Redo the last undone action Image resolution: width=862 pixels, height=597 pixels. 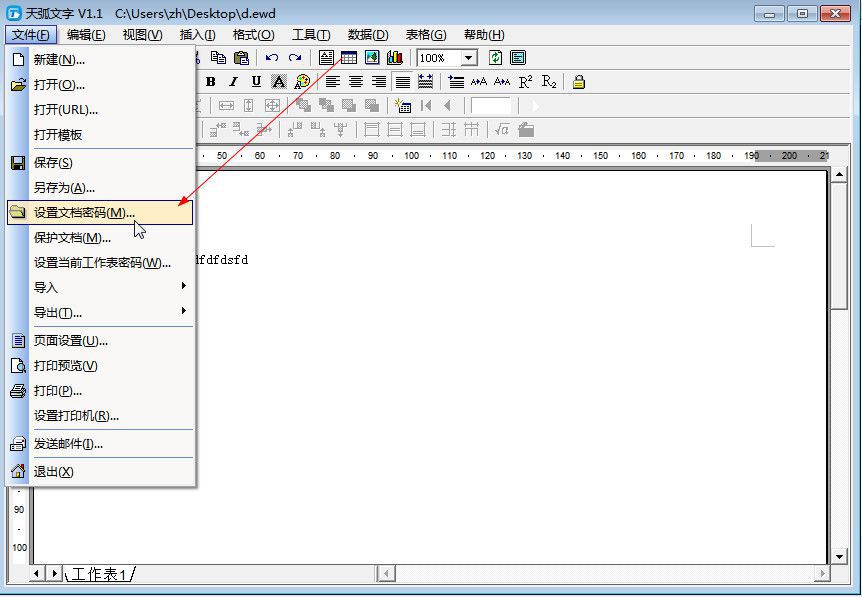295,58
